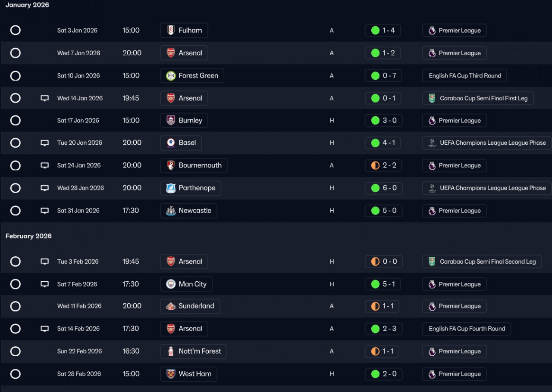Click the Forest Green club crest
The image size is (552, 392).
171,76
